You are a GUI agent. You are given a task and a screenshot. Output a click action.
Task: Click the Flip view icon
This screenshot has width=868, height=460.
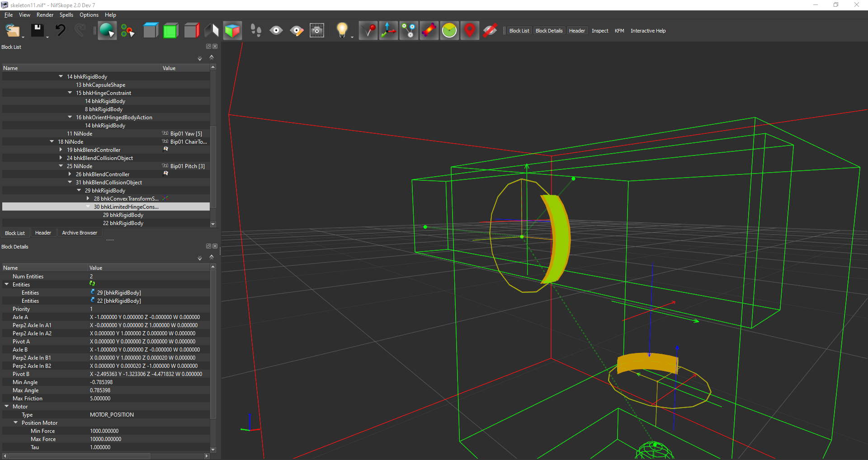(x=212, y=31)
